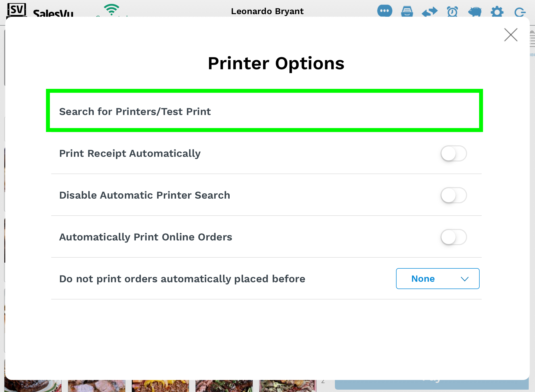
Task: Click the logout arrow icon
Action: (520, 12)
